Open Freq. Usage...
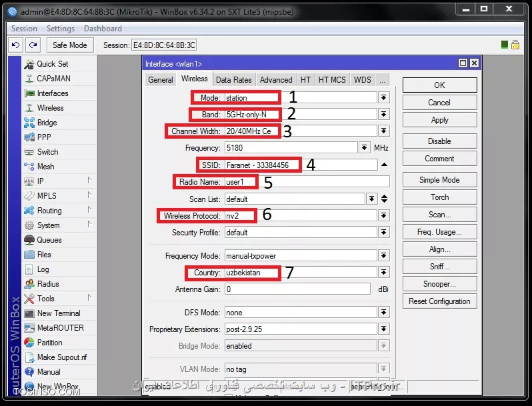Image resolution: width=532 pixels, height=406 pixels. point(440,232)
